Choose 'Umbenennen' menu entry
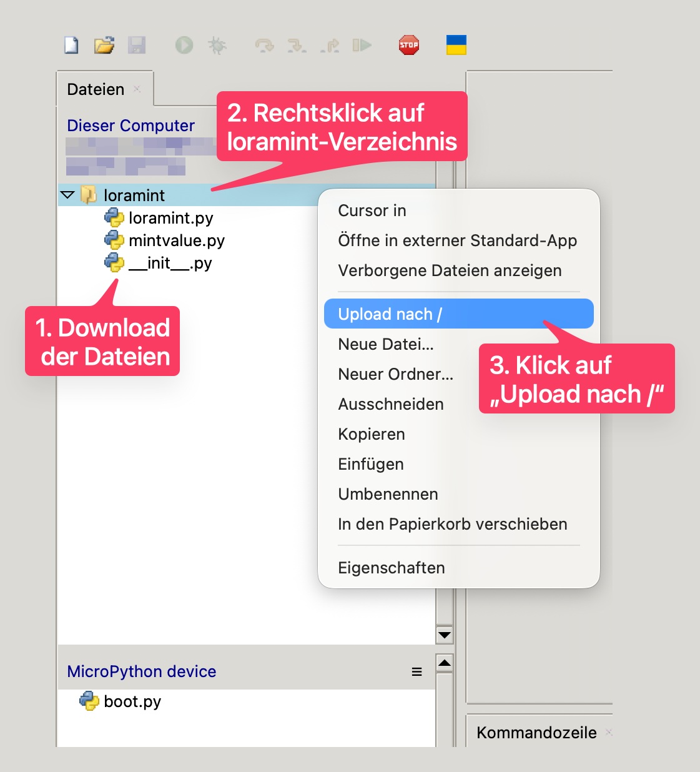Viewport: 700px width, 772px height. click(459, 494)
